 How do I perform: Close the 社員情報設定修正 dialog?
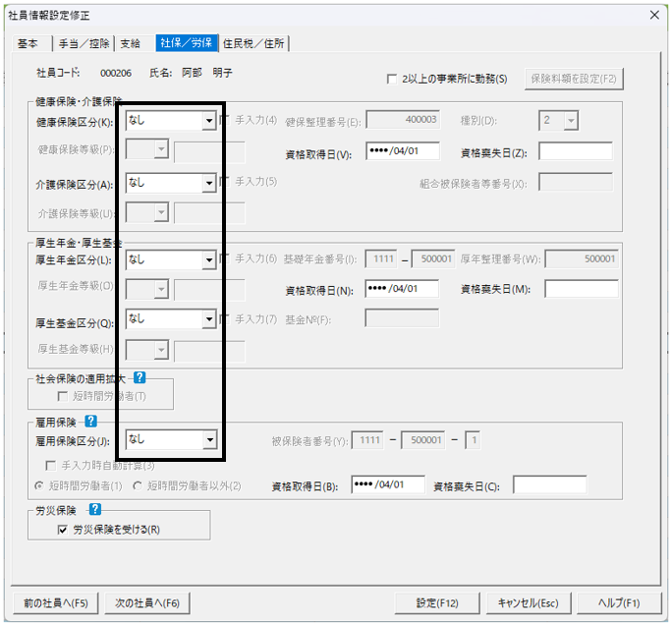654,15
